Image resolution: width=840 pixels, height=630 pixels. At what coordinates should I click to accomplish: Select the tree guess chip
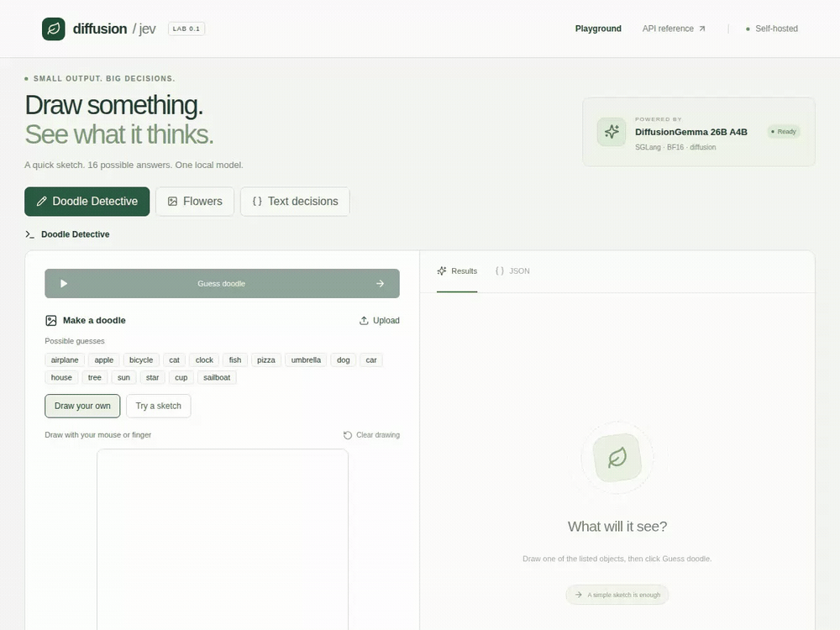(95, 378)
